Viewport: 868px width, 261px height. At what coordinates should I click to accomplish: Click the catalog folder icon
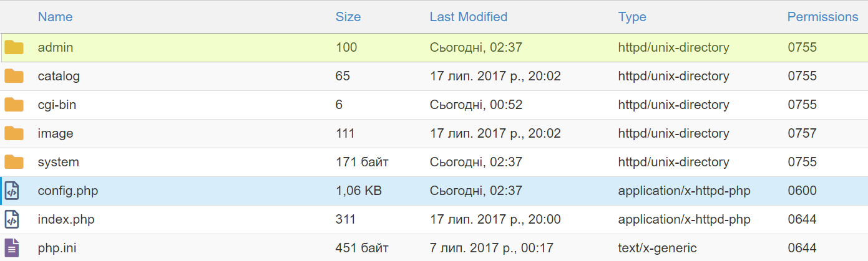[14, 76]
